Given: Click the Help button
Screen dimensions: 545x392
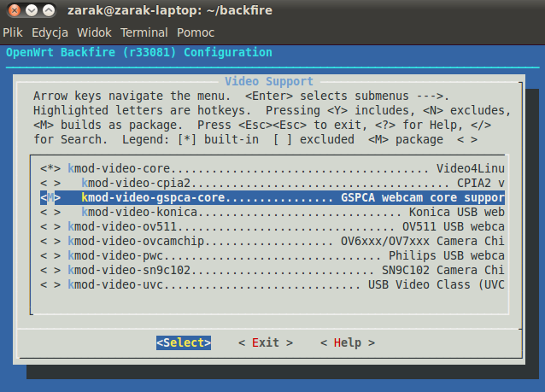Looking at the screenshot, I should tap(348, 342).
